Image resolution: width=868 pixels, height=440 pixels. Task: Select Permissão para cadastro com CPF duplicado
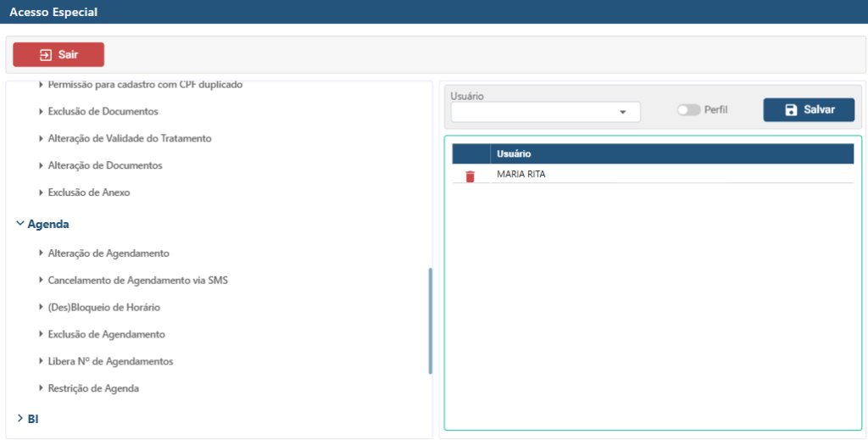[x=145, y=86]
